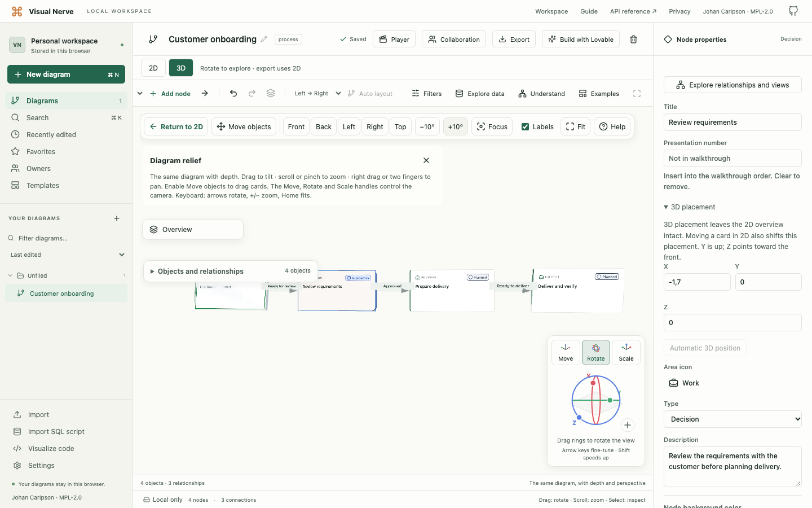This screenshot has width=812, height=508.
Task: Click the X axis handle on rotation sphere
Action: [593, 383]
